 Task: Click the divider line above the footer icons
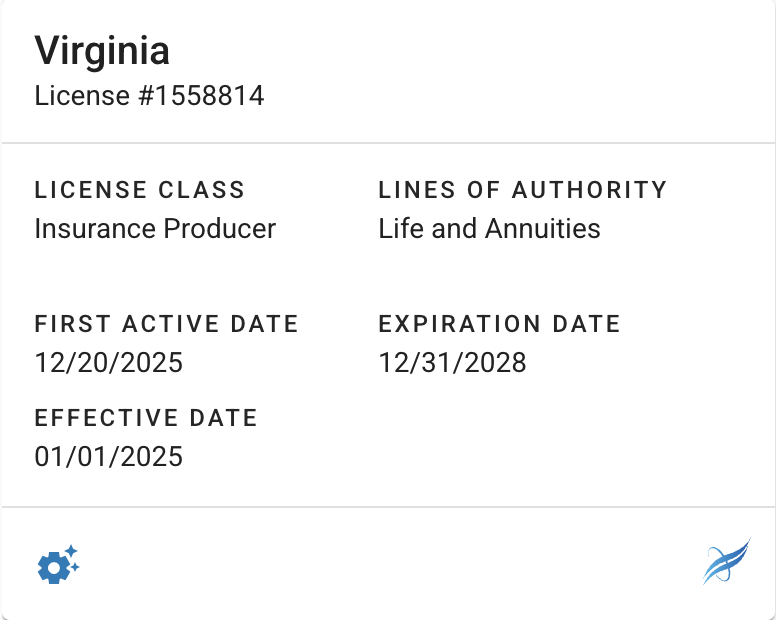click(388, 507)
